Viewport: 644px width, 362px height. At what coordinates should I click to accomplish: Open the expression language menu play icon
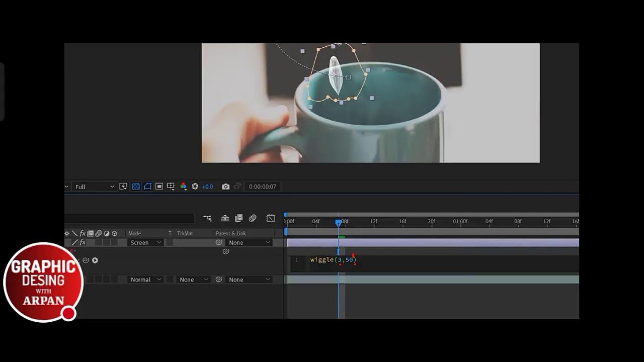pyautogui.click(x=95, y=260)
